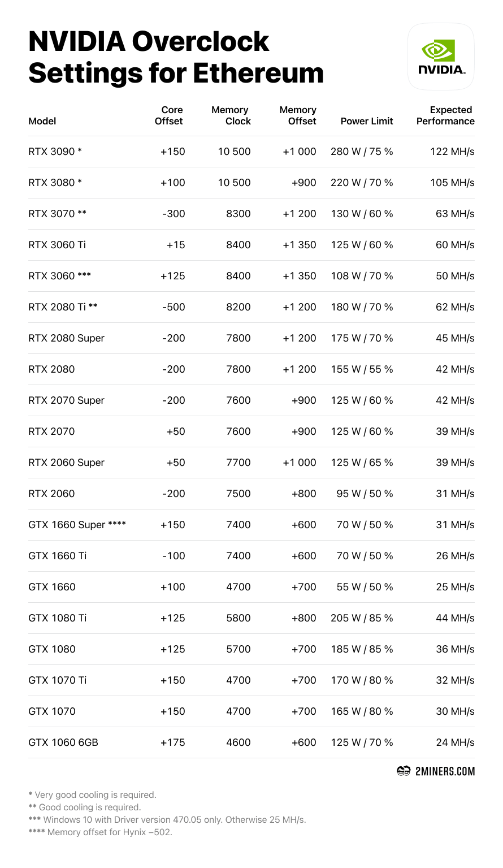This screenshot has width=503, height=868.
Task: Click the 2Miners face logo icon
Action: [x=403, y=771]
